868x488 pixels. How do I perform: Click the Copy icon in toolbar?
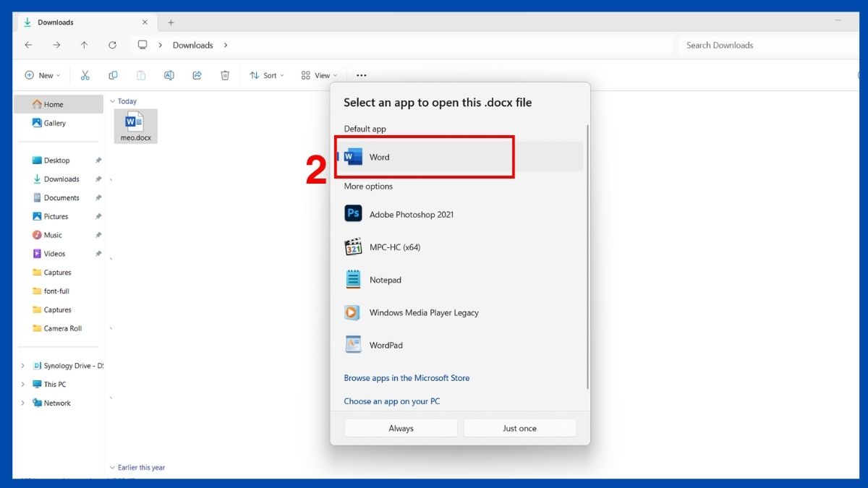click(x=113, y=75)
